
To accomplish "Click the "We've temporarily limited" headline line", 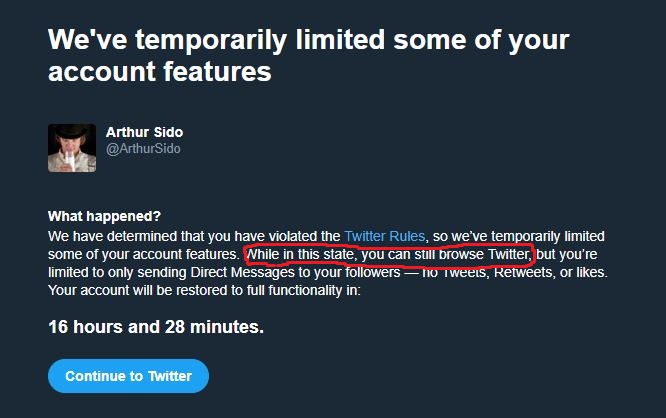I will [308, 42].
